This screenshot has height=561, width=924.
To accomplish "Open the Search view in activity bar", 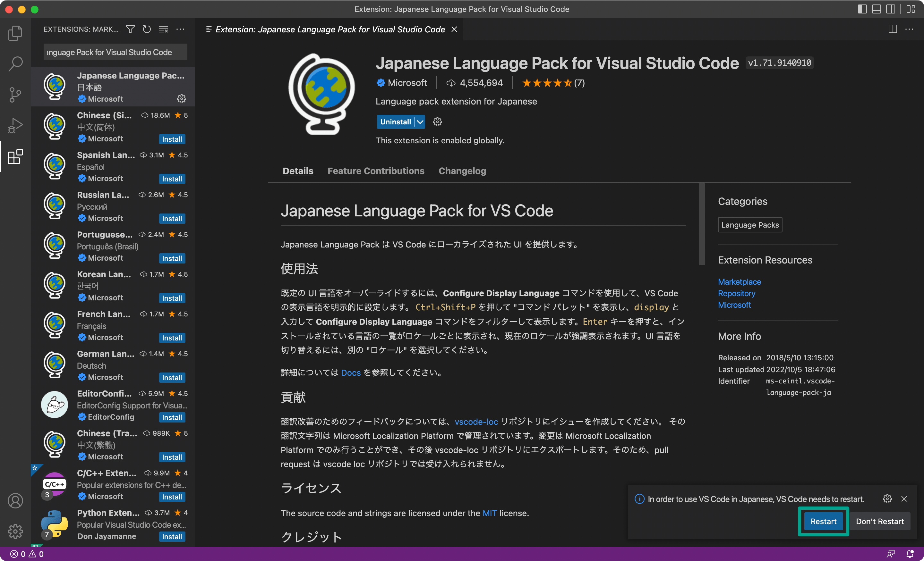I will [x=15, y=64].
